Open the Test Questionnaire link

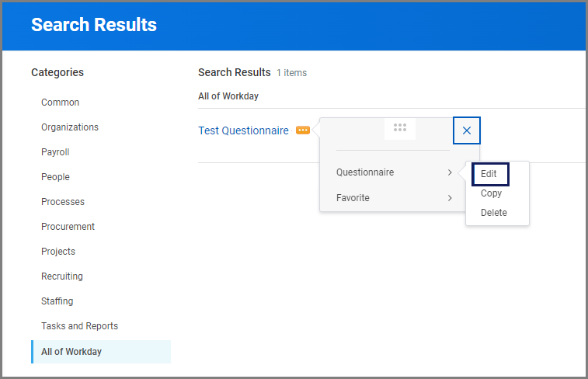[x=243, y=130]
